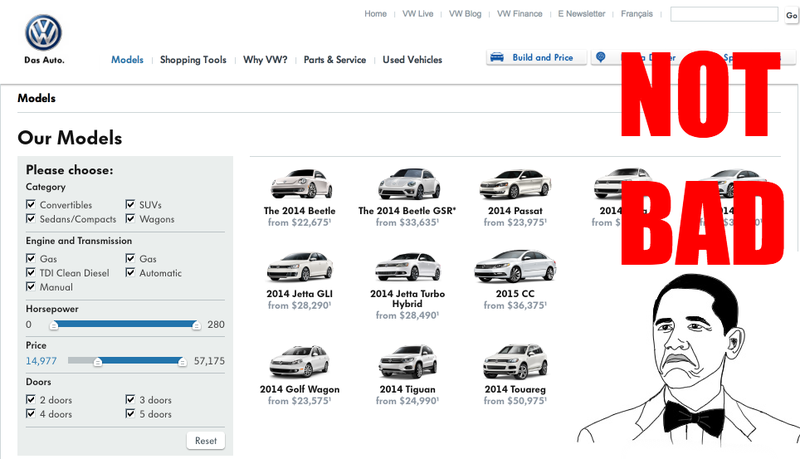Image resolution: width=800 pixels, height=459 pixels.
Task: Open the 2014 Jetta GLI car image
Action: click(x=300, y=266)
